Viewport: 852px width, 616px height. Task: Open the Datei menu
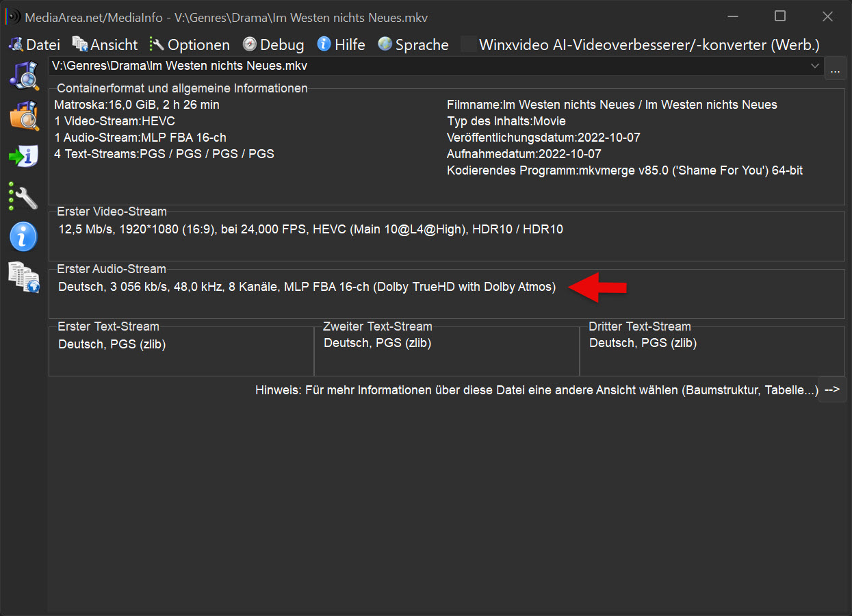click(34, 44)
